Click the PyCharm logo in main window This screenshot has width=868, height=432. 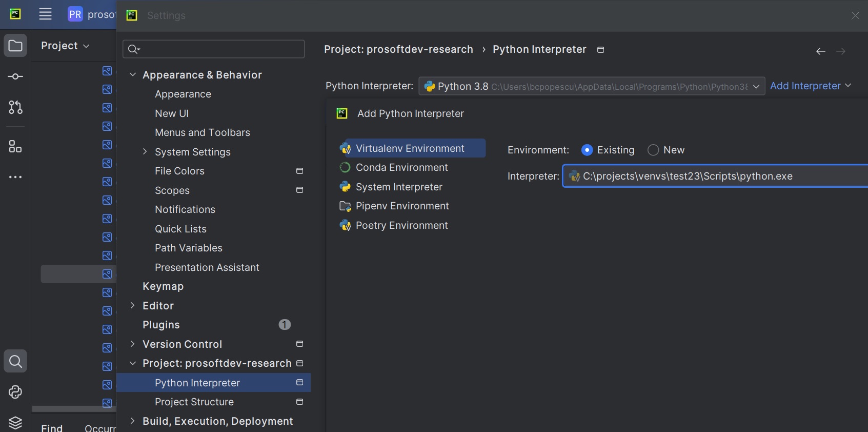(x=15, y=14)
